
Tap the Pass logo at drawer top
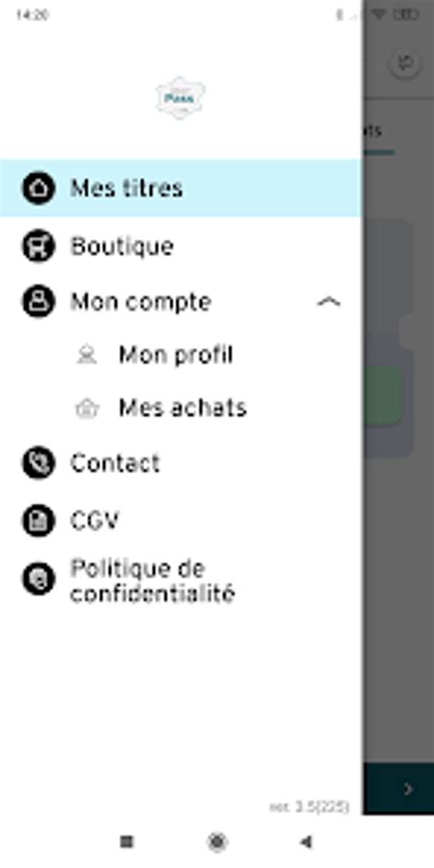(x=180, y=98)
